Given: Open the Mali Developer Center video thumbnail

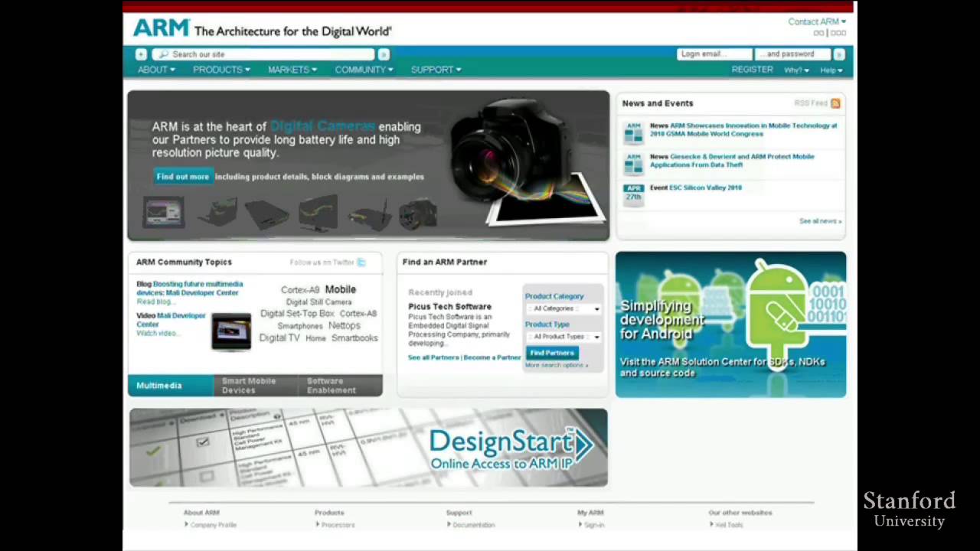Looking at the screenshot, I should coord(231,331).
